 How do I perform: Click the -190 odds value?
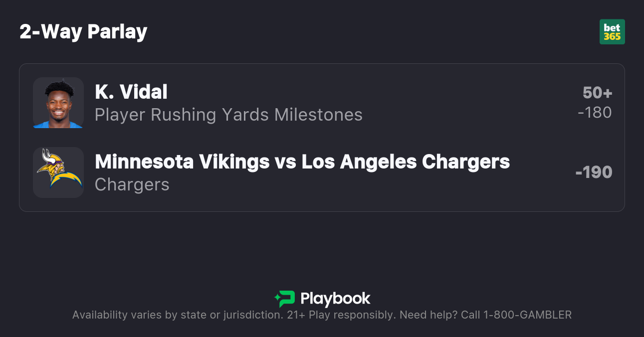pos(594,172)
